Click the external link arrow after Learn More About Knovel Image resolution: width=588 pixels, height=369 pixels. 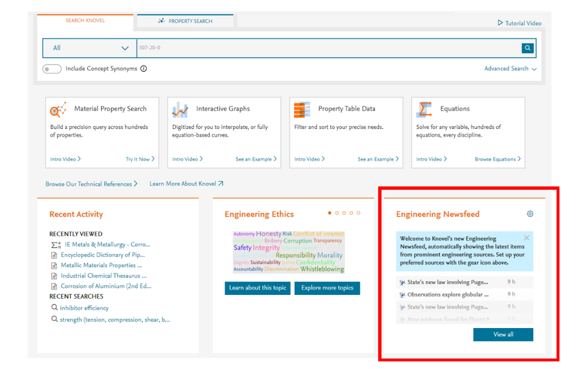(220, 184)
